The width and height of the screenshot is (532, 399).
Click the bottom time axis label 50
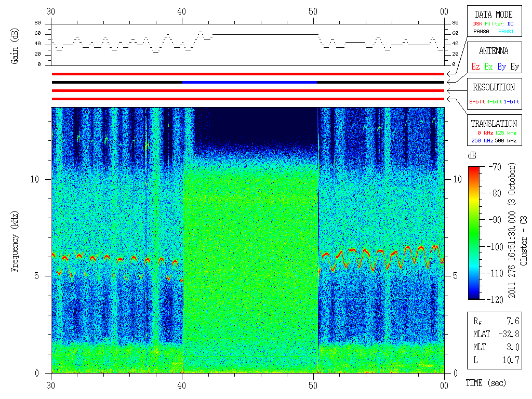313,386
